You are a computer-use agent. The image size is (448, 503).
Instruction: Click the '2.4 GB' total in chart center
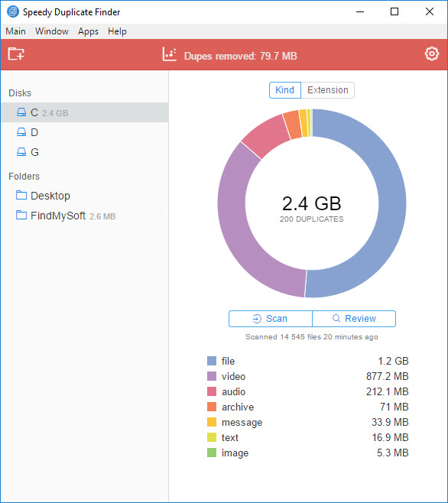(x=312, y=203)
